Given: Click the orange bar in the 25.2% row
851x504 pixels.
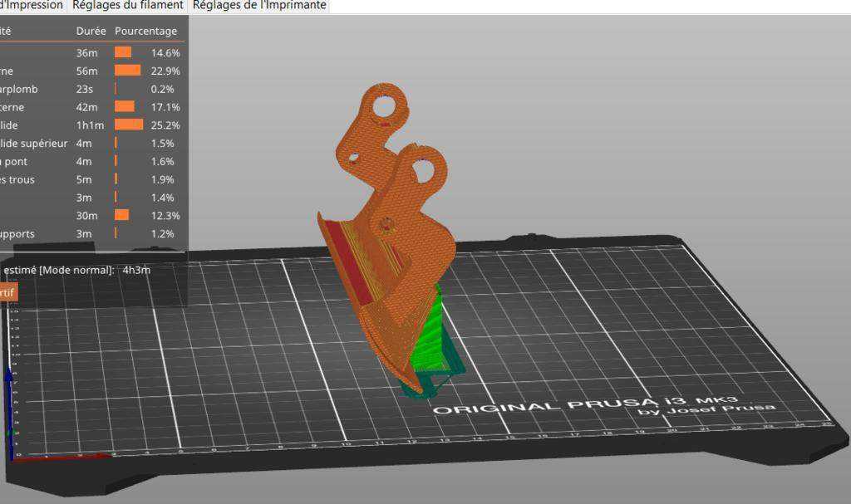Looking at the screenshot, I should pos(129,125).
